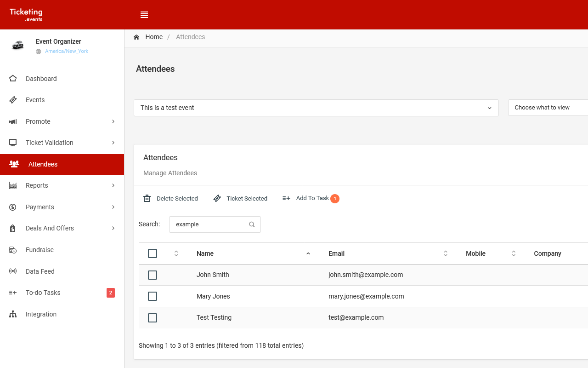The width and height of the screenshot is (588, 368).
Task: Open Fundraise in the sidebar
Action: (x=62, y=250)
